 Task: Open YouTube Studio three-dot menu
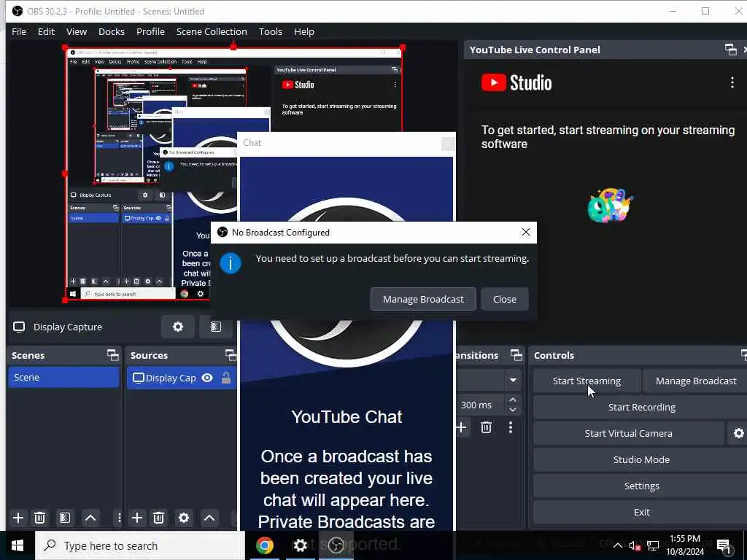point(732,82)
